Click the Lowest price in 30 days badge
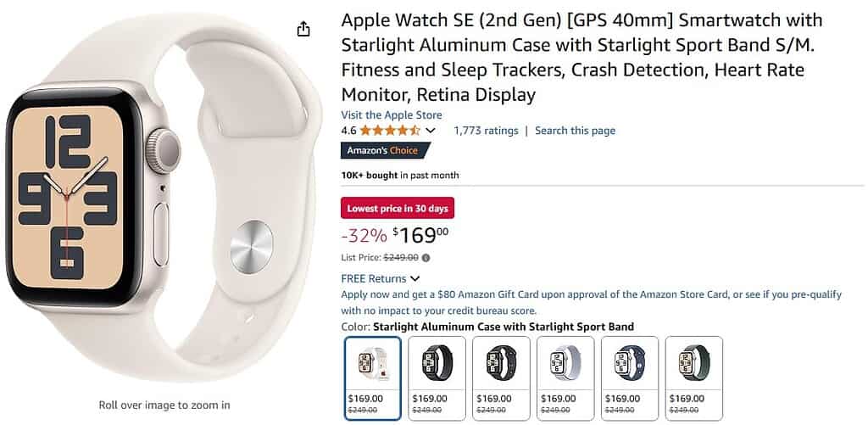Viewport: 868px width, 425px height. point(398,208)
